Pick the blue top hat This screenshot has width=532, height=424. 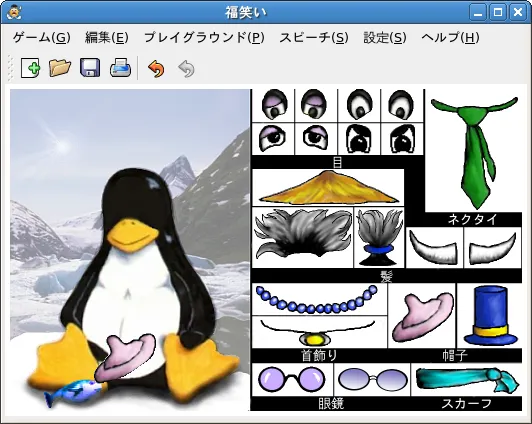[x=491, y=315]
